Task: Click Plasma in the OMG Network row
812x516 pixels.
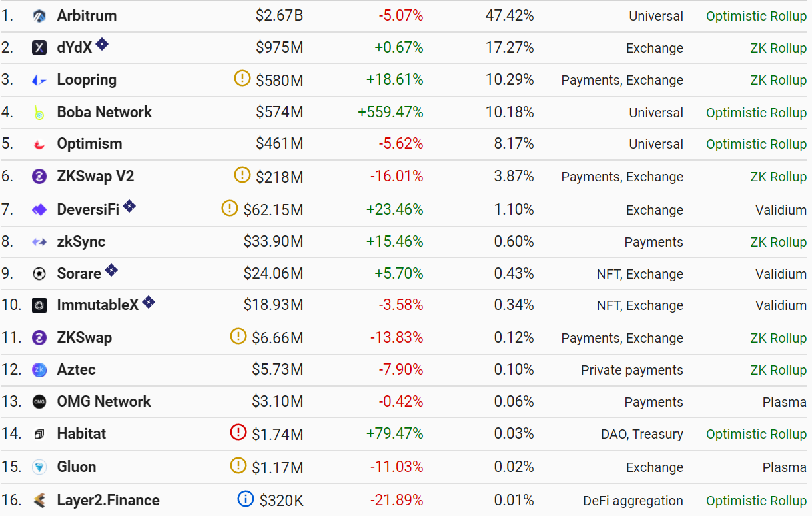Action: [x=785, y=402]
